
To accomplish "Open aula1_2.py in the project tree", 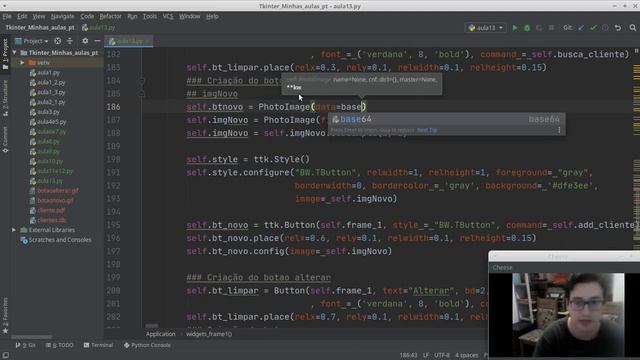I will pos(47,82).
